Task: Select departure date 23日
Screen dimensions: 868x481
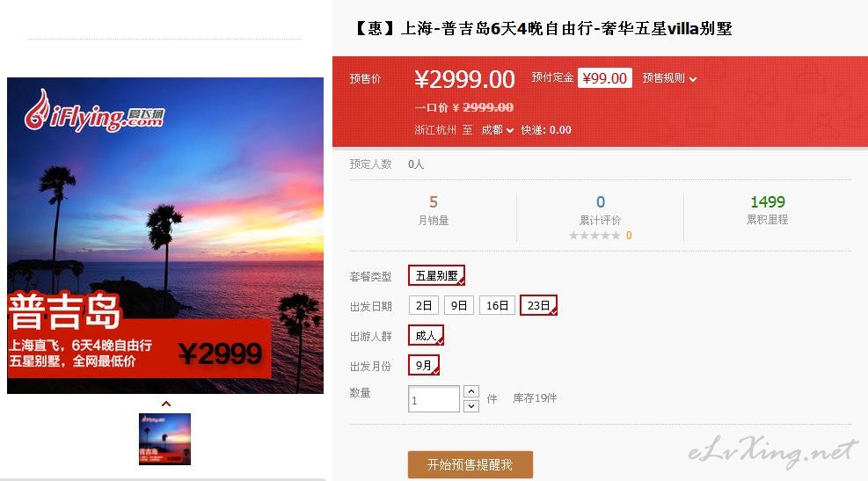Action: [538, 305]
